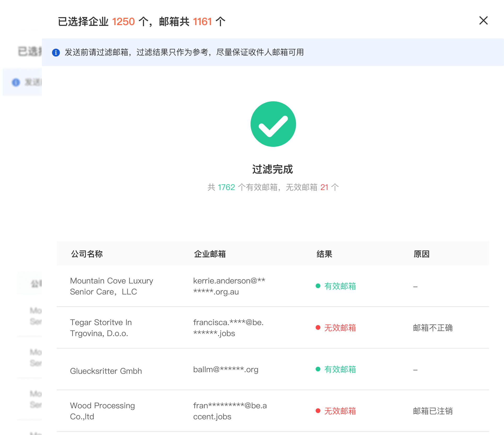Click the green filter-complete checkmark icon

click(273, 124)
